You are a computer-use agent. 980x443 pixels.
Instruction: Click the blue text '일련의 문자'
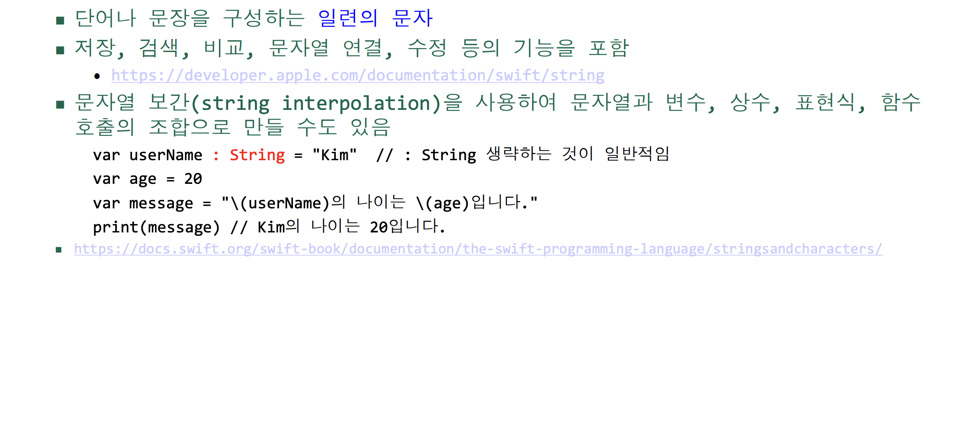(x=375, y=18)
